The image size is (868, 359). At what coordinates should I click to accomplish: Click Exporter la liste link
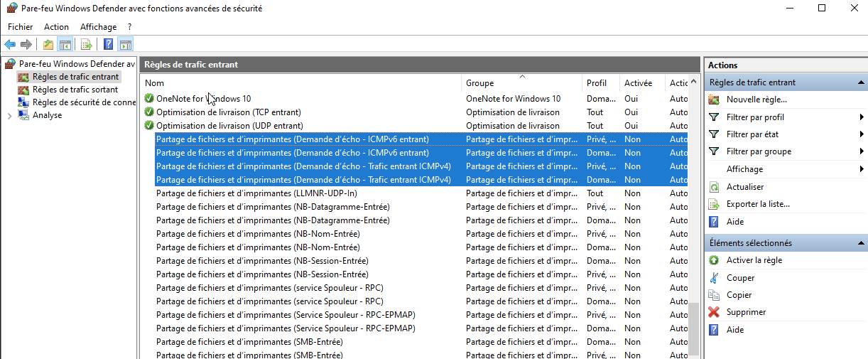(757, 204)
